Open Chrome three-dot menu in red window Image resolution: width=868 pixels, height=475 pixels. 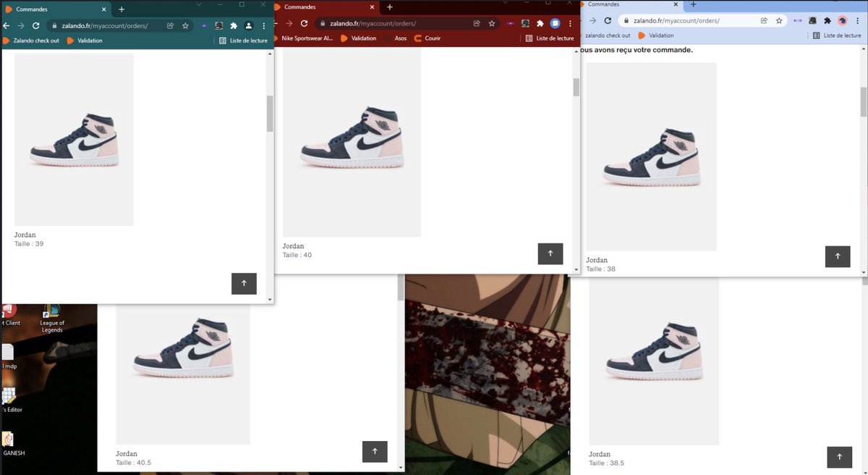(x=570, y=23)
